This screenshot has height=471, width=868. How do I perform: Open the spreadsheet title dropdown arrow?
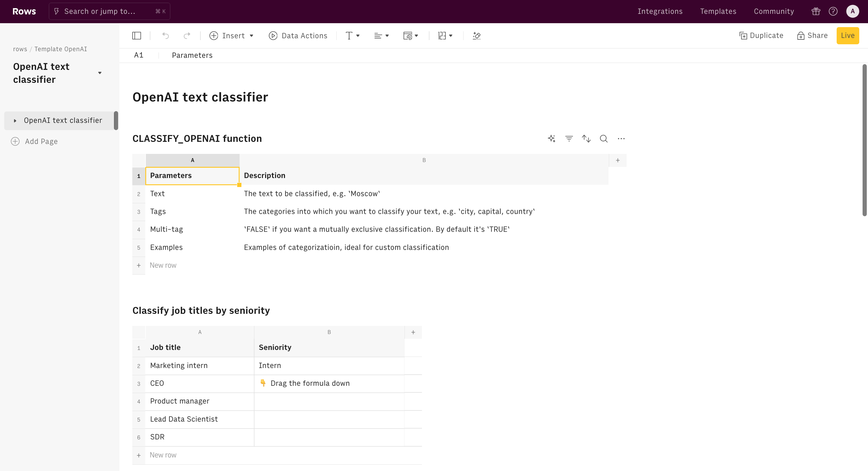(x=100, y=73)
